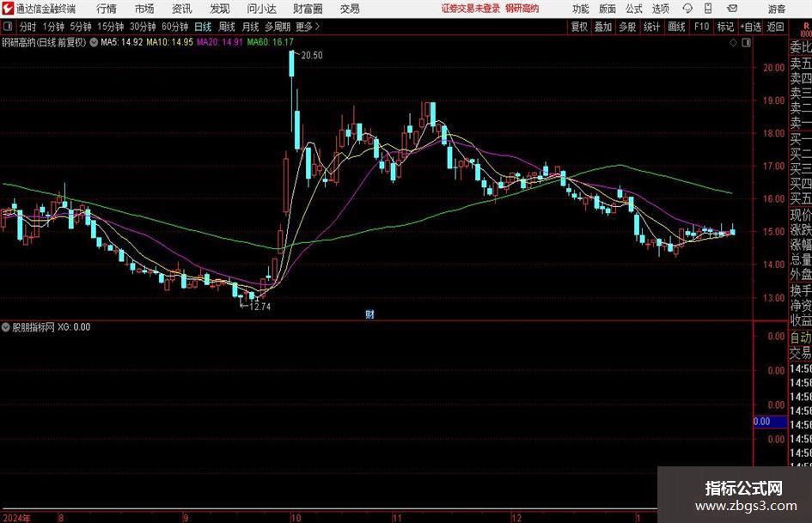
Task: Click 钢研高纳 stock name in title bar
Action: pyautogui.click(x=522, y=9)
